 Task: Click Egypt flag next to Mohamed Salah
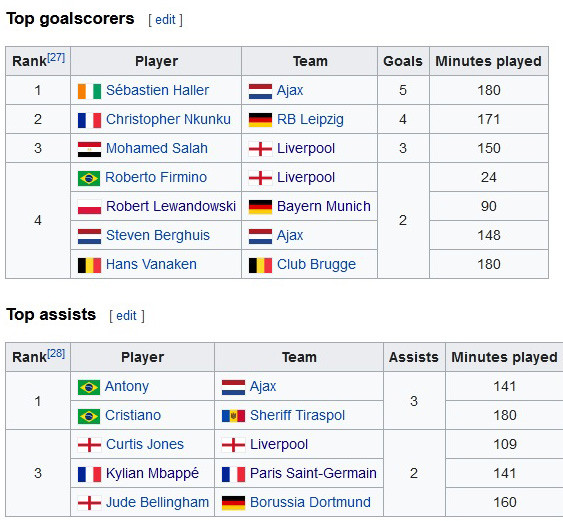click(x=89, y=149)
